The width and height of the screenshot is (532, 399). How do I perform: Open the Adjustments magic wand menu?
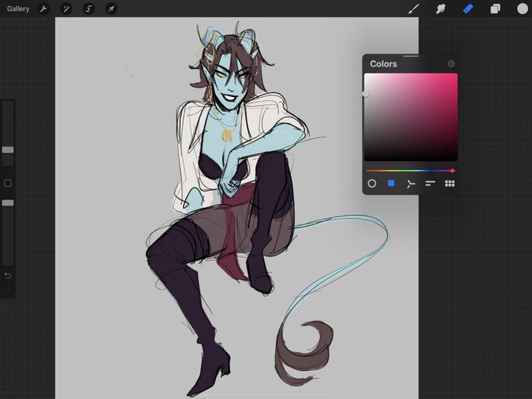pyautogui.click(x=66, y=9)
